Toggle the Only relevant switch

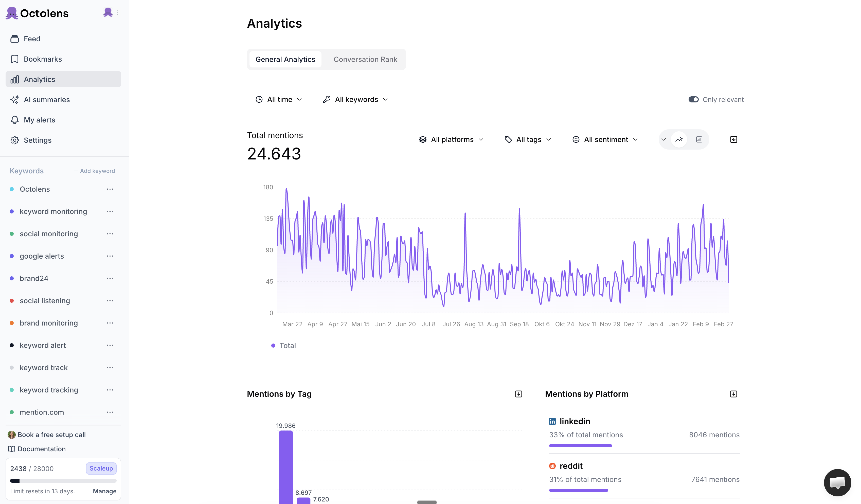[693, 99]
